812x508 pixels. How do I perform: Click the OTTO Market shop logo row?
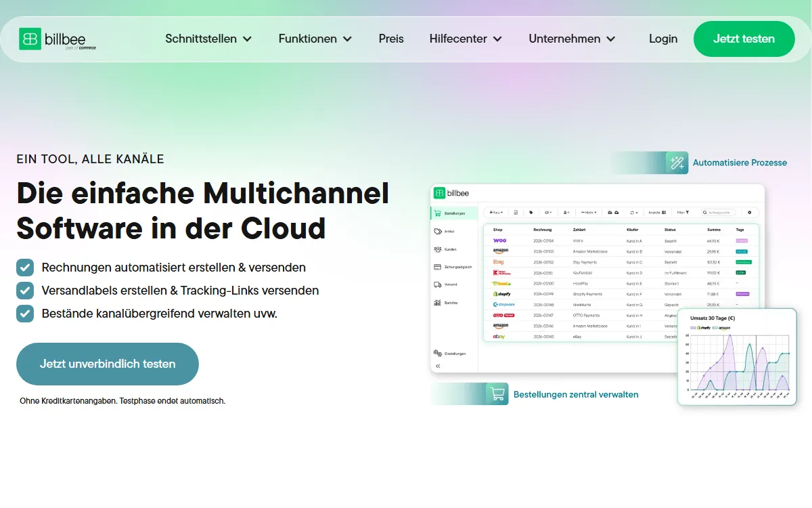coord(503,316)
